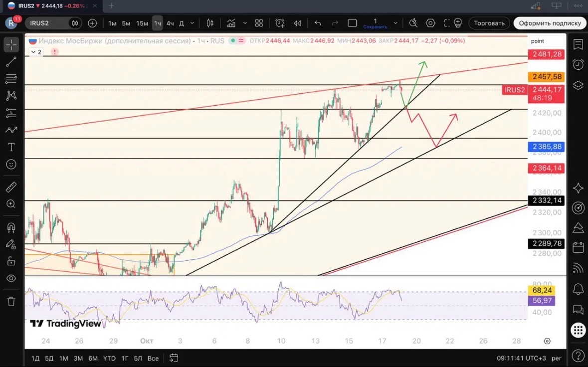Select the 1Д date range
This screenshot has width=588, height=367.
(x=35, y=359)
